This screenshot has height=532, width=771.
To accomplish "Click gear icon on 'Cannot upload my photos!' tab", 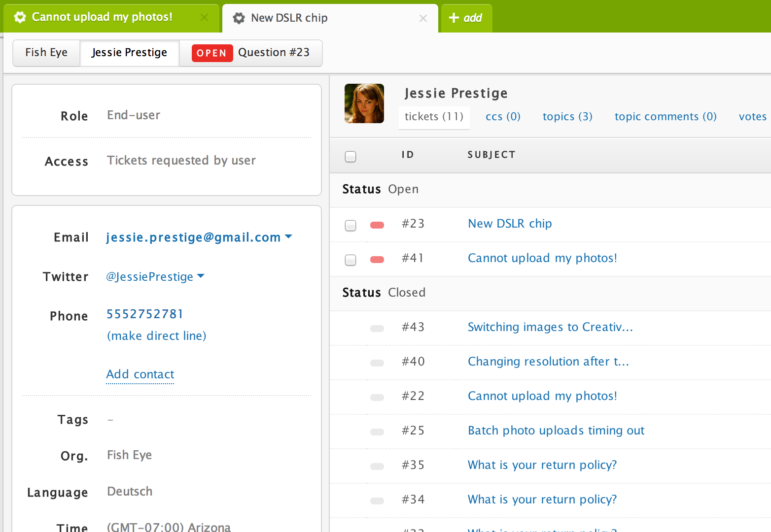I will coord(20,17).
